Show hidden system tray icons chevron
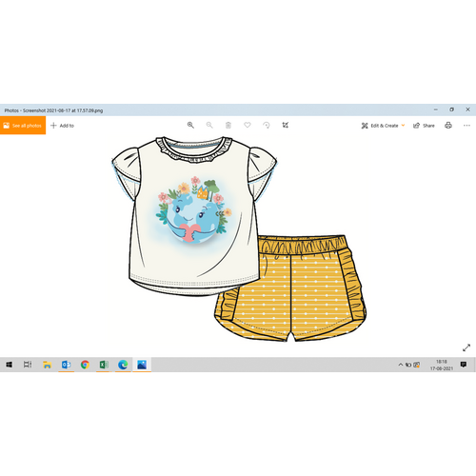 pyautogui.click(x=401, y=365)
